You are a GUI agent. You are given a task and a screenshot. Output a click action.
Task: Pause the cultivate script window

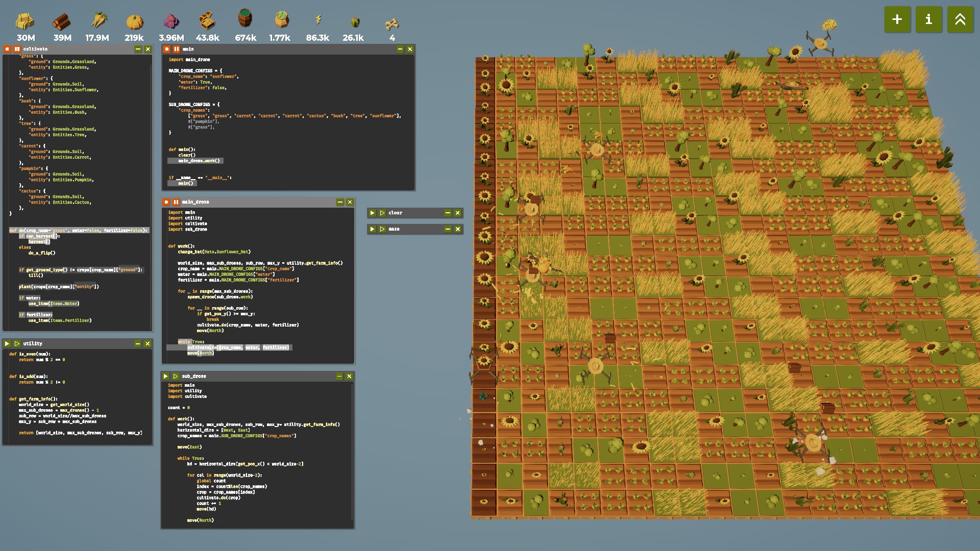pyautogui.click(x=17, y=49)
